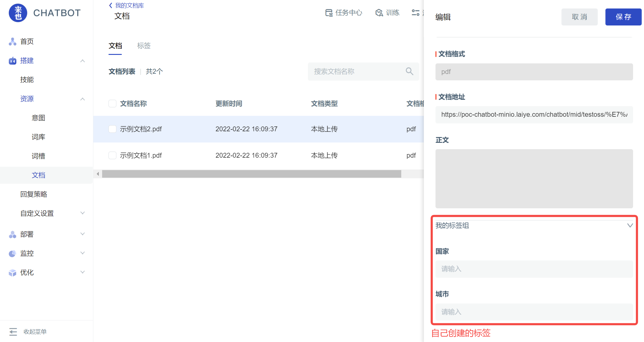Click the 更新时间 column header

click(229, 104)
